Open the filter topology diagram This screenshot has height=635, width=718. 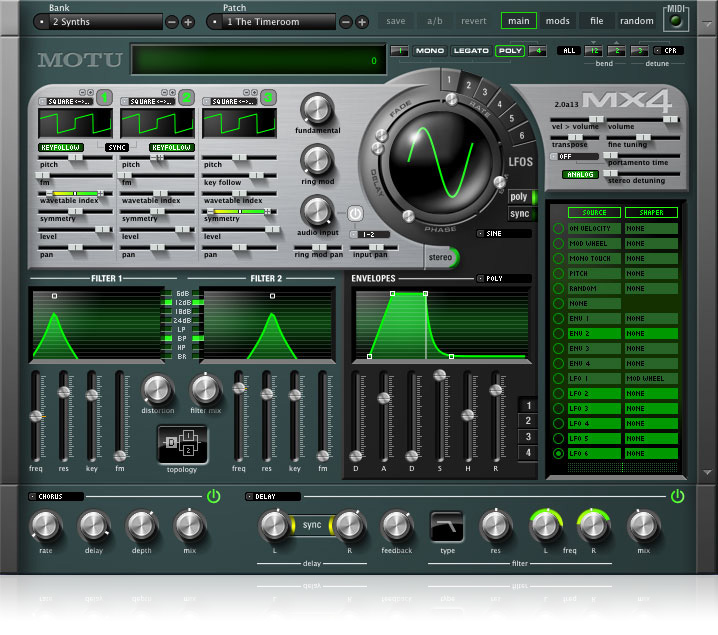point(182,444)
